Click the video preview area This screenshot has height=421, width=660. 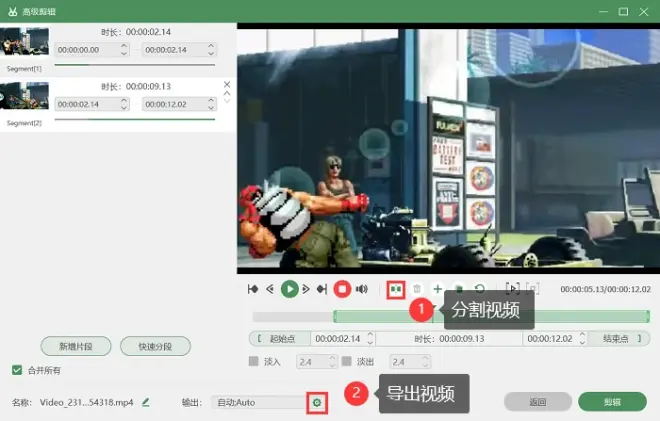pos(448,148)
